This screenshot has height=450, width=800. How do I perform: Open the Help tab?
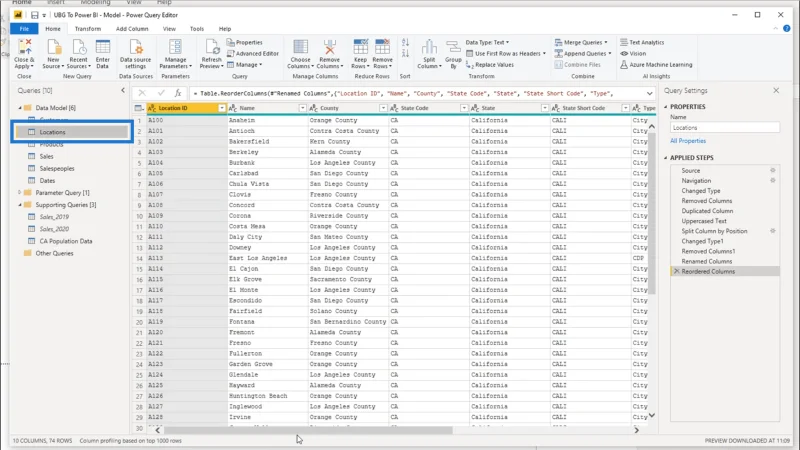click(x=225, y=29)
